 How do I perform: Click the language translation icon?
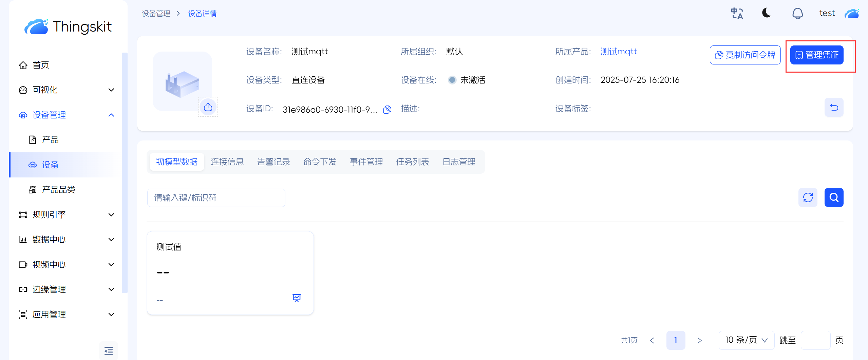tap(737, 14)
